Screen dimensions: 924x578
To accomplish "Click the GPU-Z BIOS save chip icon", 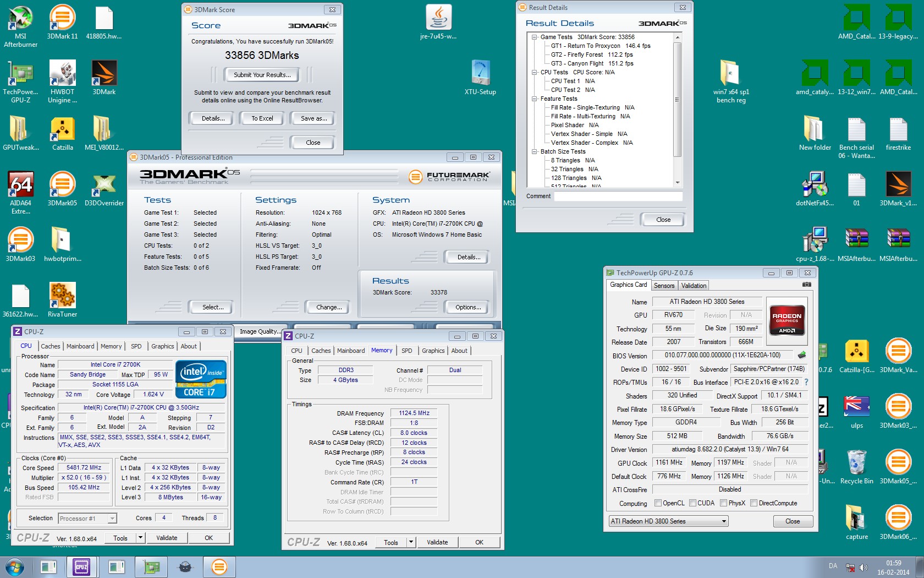I will coord(802,355).
